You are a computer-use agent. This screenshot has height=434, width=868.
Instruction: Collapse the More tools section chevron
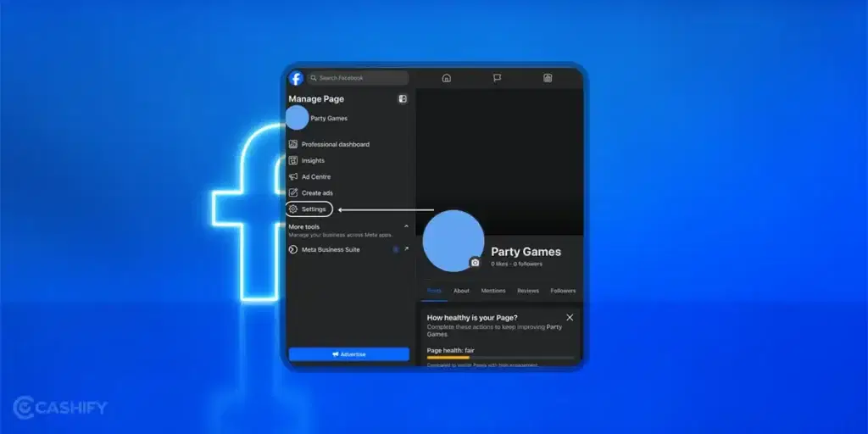click(x=406, y=226)
